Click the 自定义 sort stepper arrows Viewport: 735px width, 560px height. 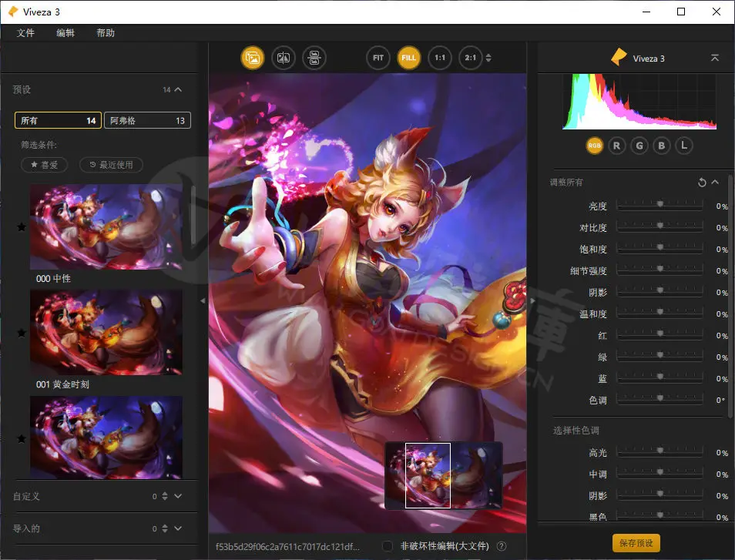(x=165, y=496)
